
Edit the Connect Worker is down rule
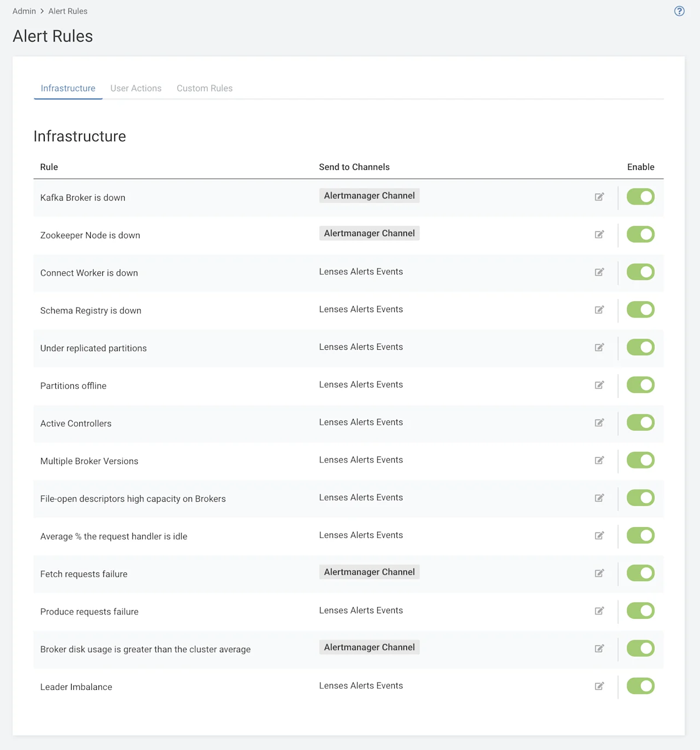(x=599, y=272)
